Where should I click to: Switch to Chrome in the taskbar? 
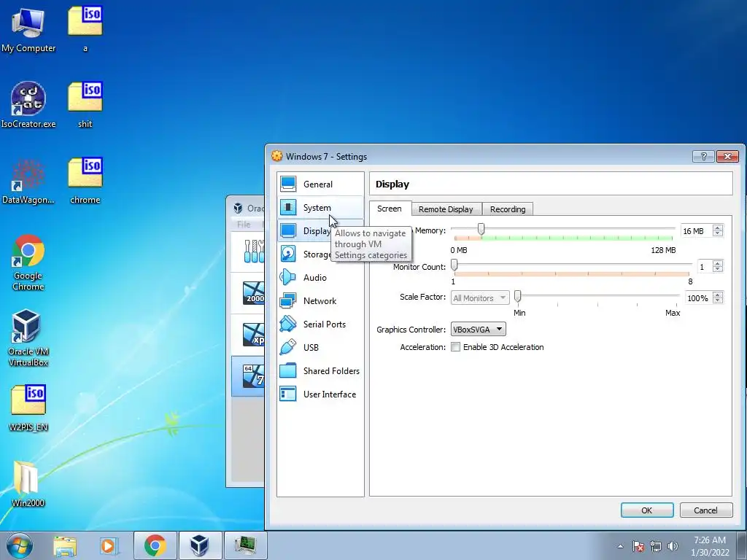click(x=155, y=545)
